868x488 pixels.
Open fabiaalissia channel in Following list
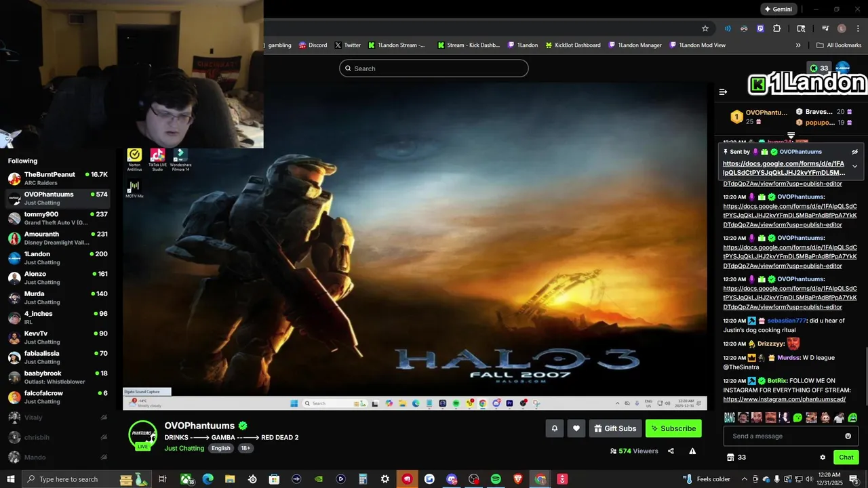(58, 357)
